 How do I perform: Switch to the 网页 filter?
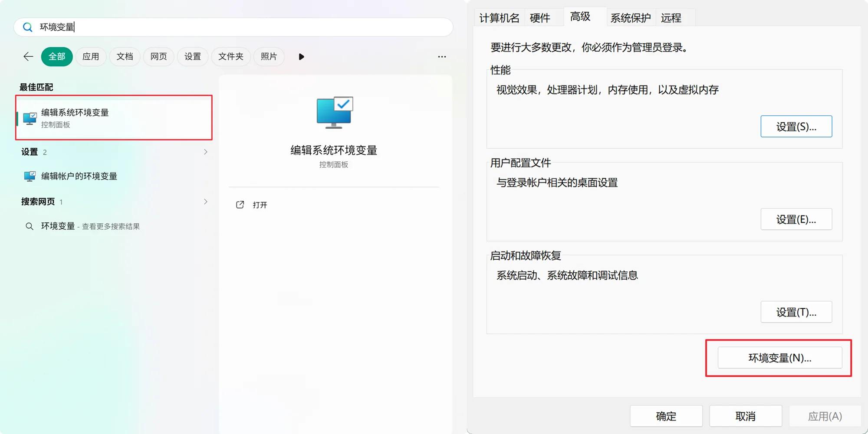[158, 57]
